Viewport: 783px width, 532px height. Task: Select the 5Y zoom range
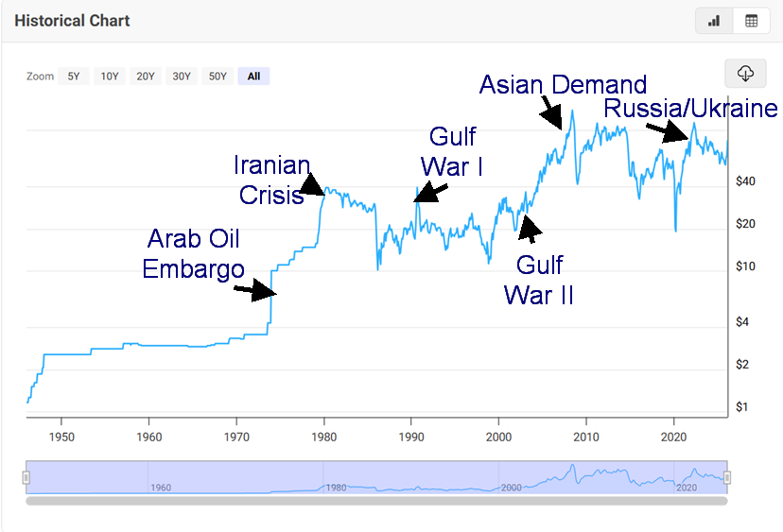tap(74, 77)
